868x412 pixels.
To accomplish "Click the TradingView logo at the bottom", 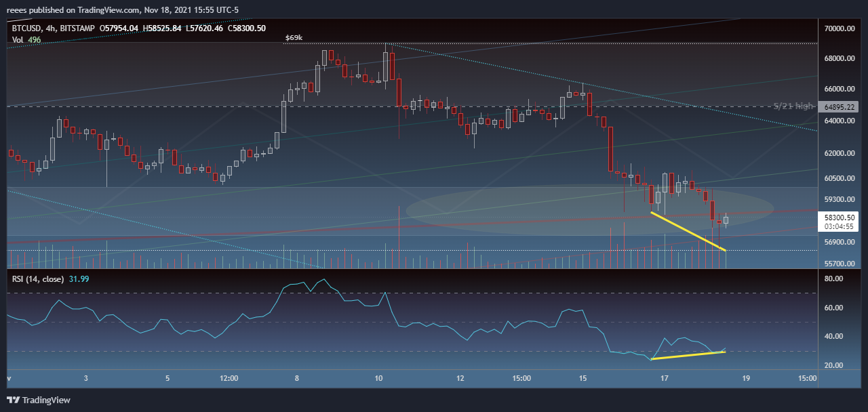I will coord(39,400).
